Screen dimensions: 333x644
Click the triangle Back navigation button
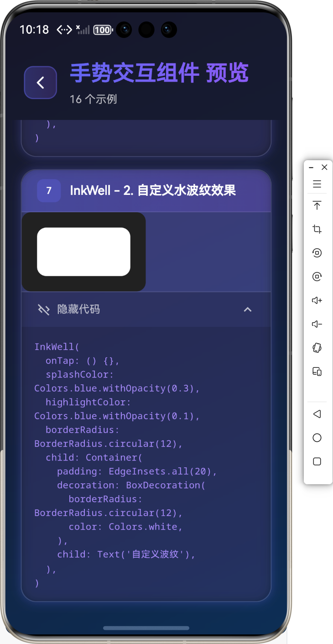tap(317, 414)
